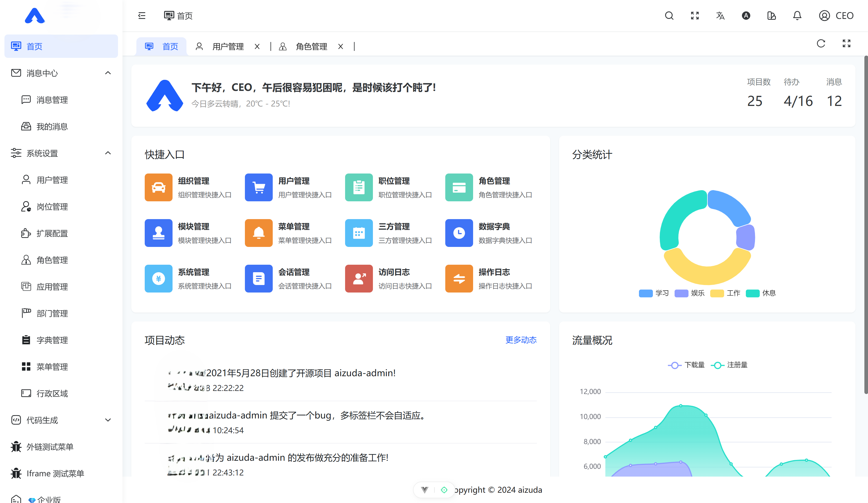Click the 待办 4/16 statistic
Screen dimensions: 868x503
pyautogui.click(x=798, y=93)
